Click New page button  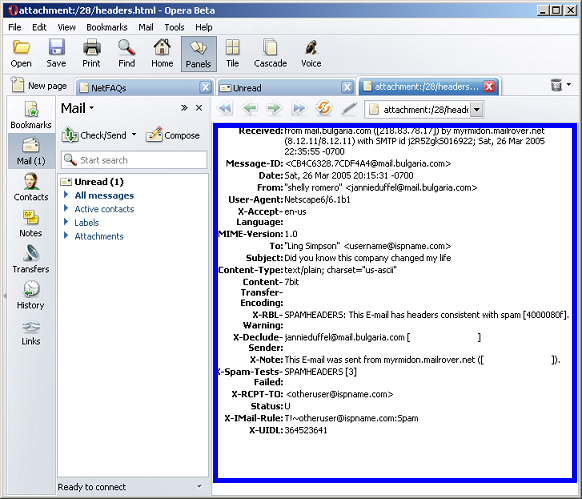pos(39,85)
